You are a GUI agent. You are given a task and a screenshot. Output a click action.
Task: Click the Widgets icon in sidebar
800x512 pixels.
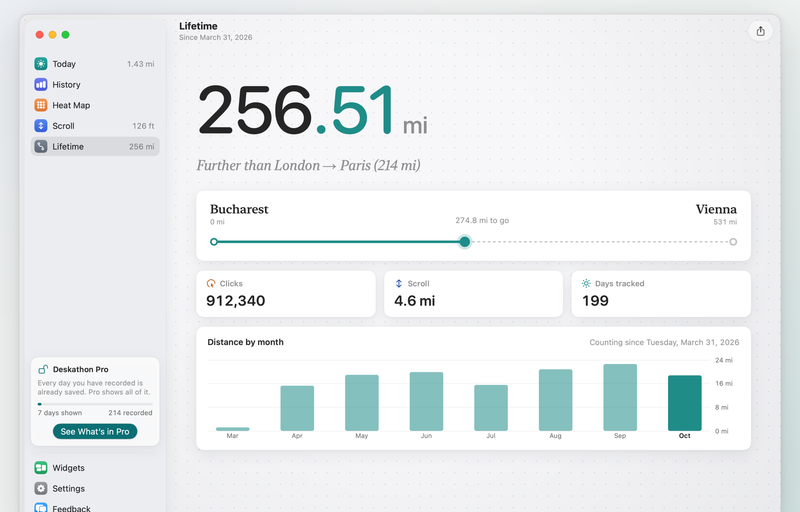[41, 468]
